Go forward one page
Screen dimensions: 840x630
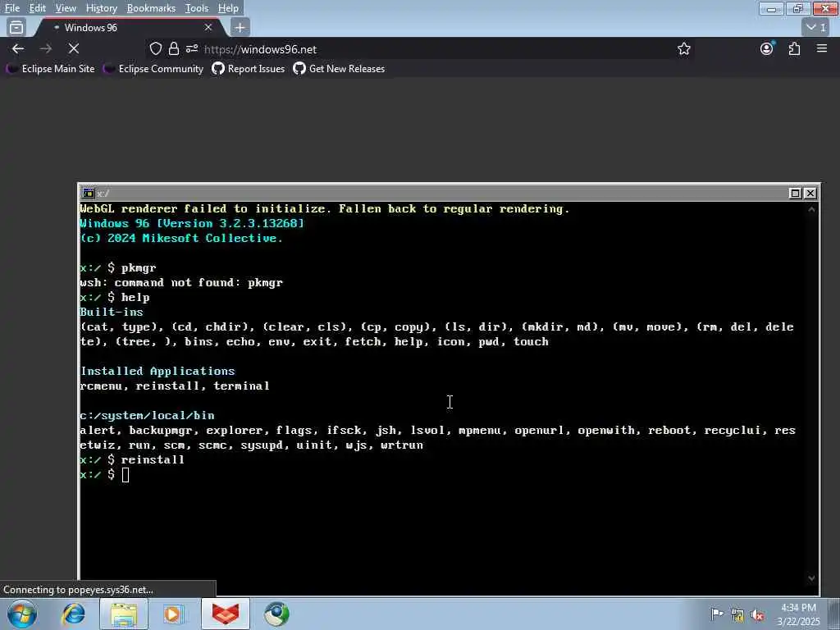[x=46, y=48]
